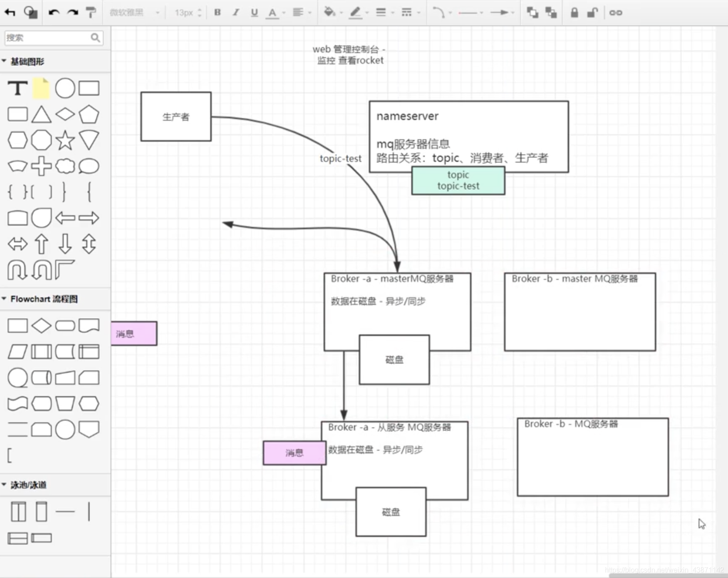This screenshot has height=578, width=728.
Task: Open the line color pencil picker
Action: click(x=359, y=12)
